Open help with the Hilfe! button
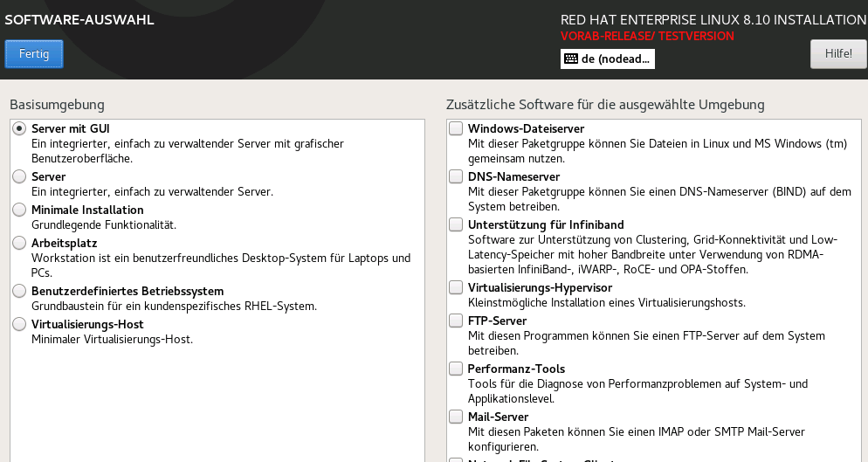The image size is (868, 462). (x=837, y=53)
